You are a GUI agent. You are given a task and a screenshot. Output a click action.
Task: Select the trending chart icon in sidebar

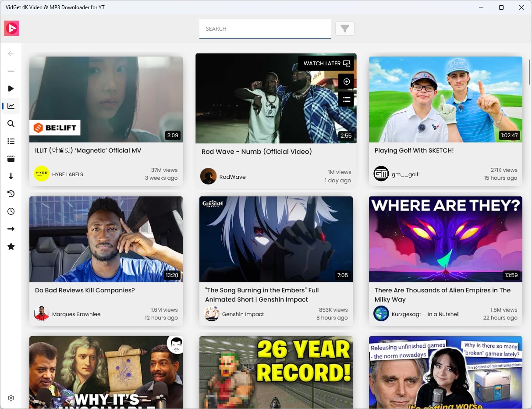coord(11,106)
